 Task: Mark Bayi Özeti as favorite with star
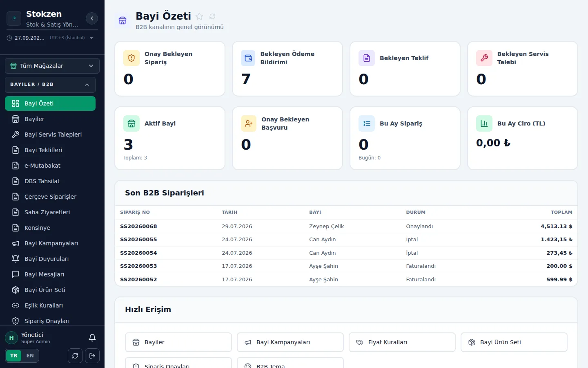[x=199, y=16]
